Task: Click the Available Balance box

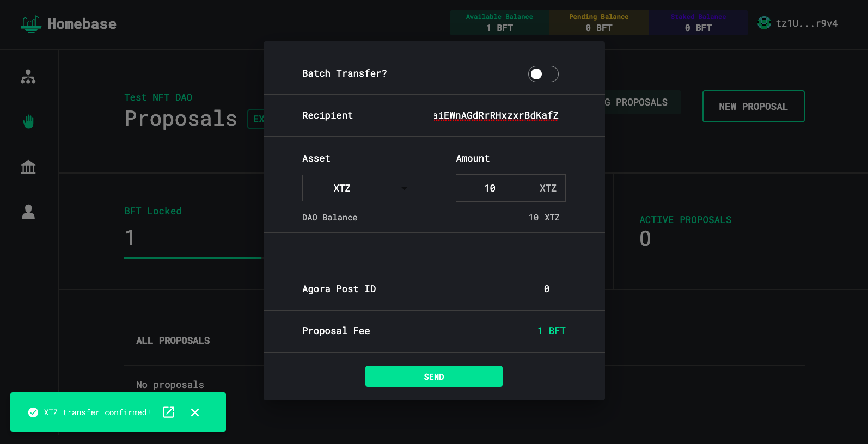Action: 499,23
